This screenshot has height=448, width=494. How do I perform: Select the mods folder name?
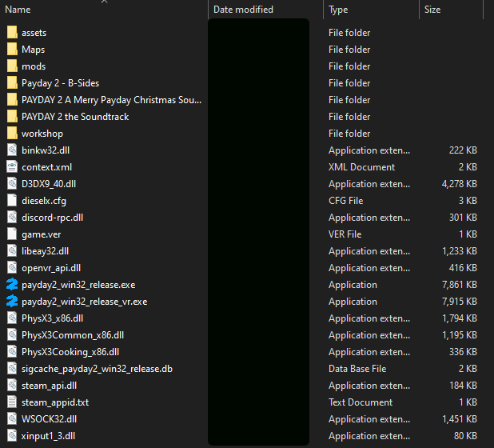(x=34, y=66)
